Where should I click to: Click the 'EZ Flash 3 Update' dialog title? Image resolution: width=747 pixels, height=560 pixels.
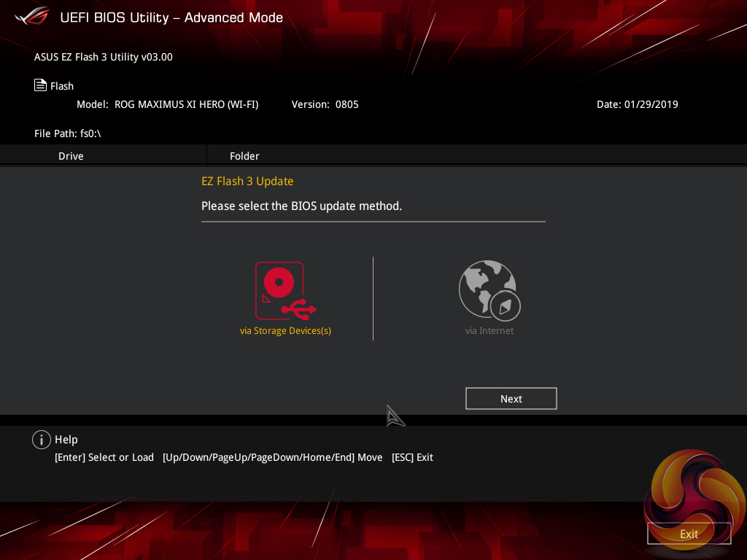[x=247, y=182]
